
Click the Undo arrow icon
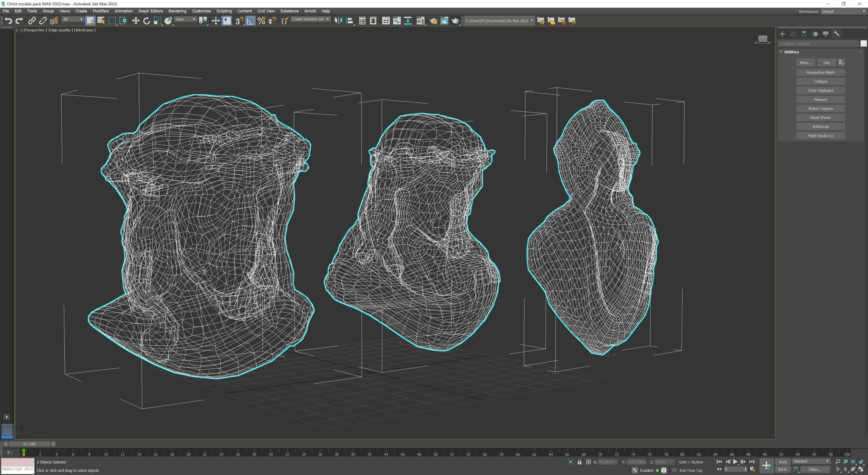click(8, 21)
